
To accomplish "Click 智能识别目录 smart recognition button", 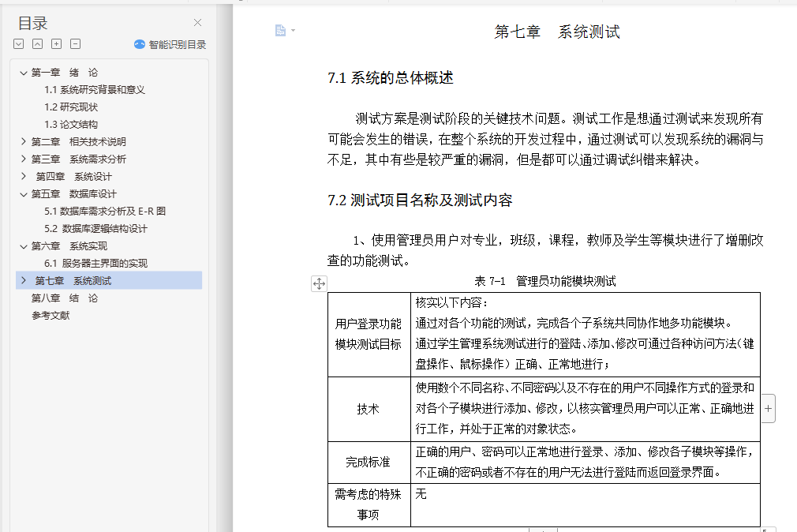I will click(170, 45).
